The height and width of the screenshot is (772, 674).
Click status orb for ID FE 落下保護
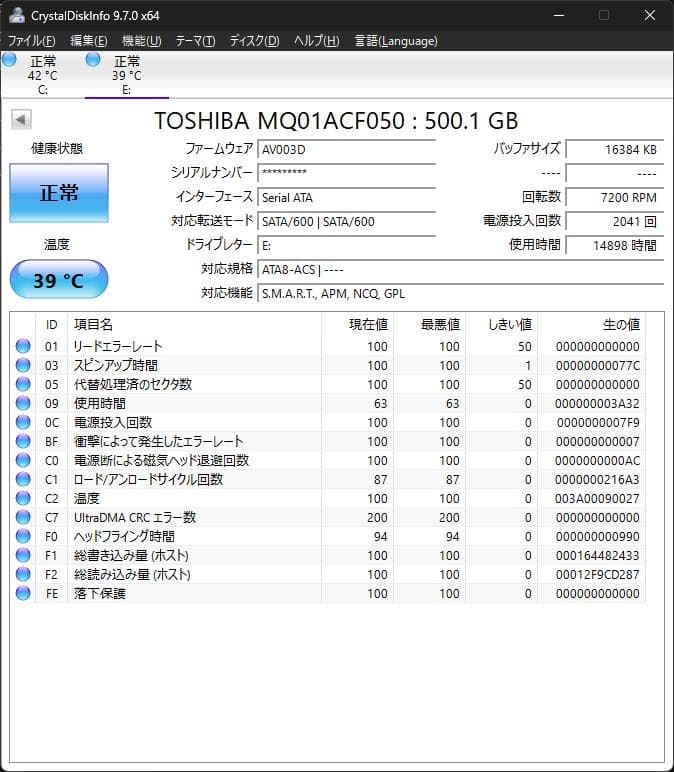coord(23,593)
